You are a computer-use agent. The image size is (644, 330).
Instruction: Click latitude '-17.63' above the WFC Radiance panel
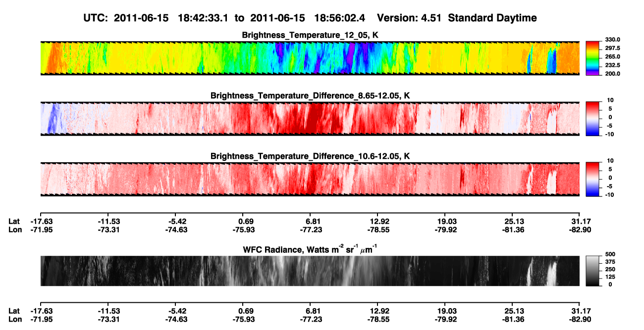point(41,221)
